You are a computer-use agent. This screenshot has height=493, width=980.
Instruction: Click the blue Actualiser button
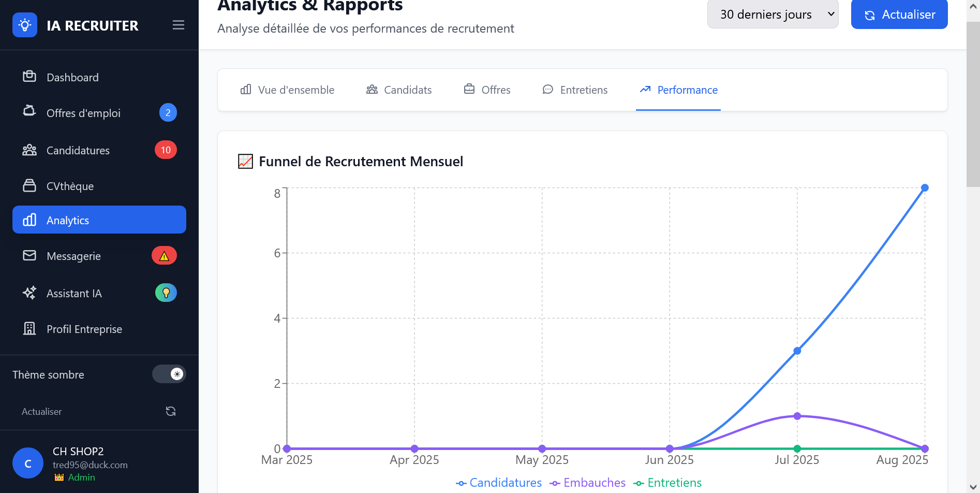899,14
